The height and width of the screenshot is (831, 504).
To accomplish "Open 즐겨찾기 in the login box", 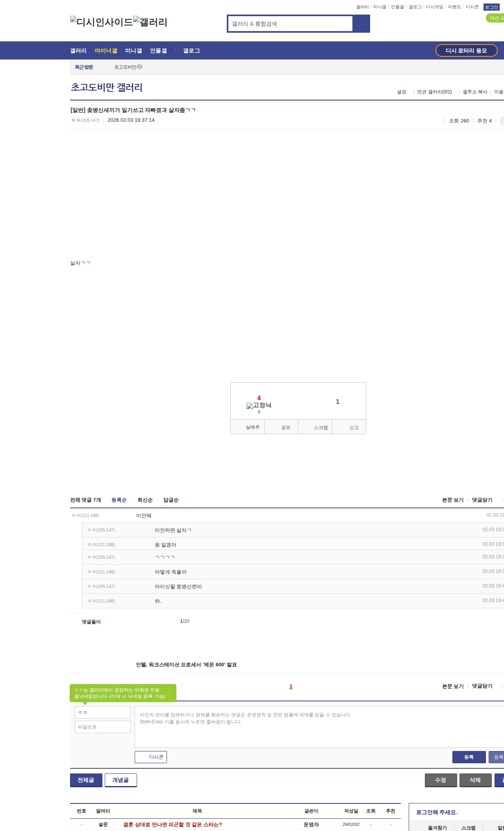I will click(437, 828).
